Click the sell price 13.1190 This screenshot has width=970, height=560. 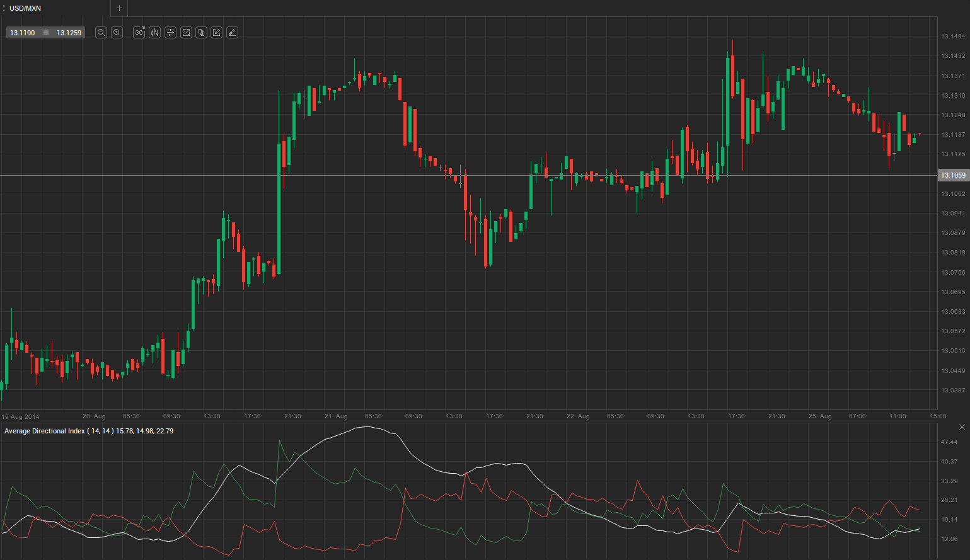(x=23, y=33)
